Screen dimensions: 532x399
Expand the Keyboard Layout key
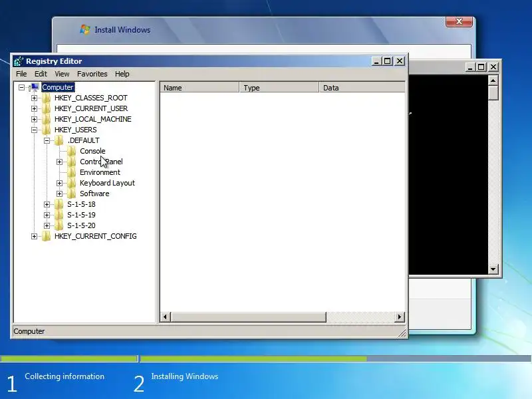pyautogui.click(x=59, y=184)
